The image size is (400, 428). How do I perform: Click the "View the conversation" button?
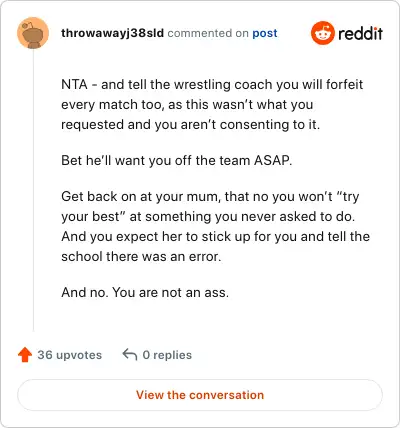tap(200, 395)
